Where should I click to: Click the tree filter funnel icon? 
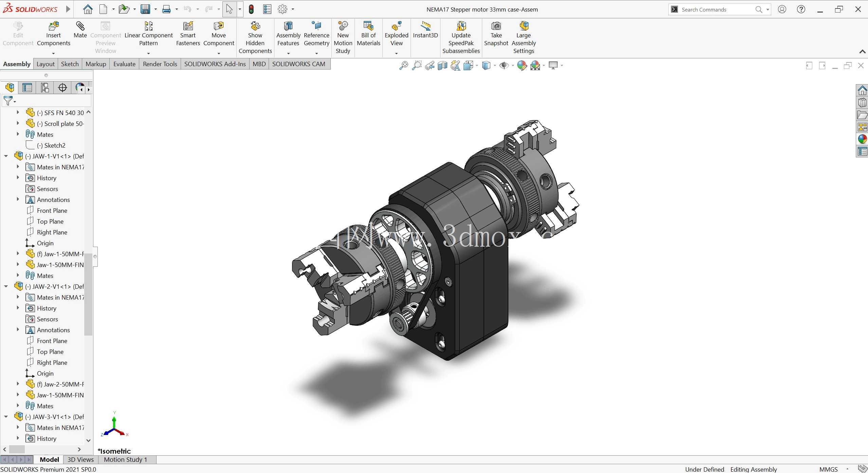(x=8, y=101)
